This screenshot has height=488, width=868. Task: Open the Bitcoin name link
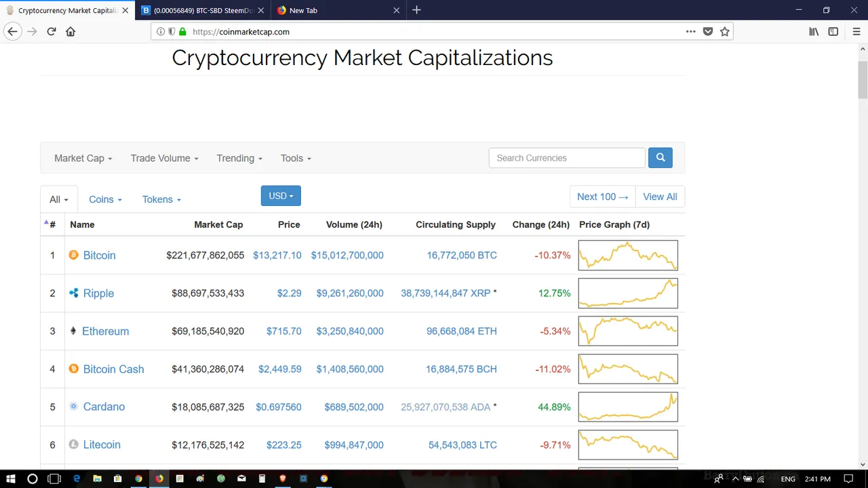coord(100,255)
